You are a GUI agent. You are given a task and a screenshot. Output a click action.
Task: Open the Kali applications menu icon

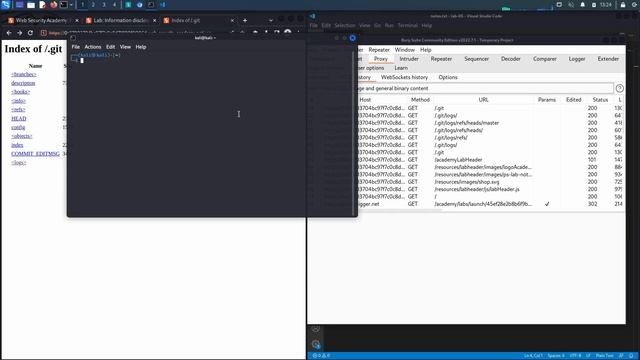pyautogui.click(x=5, y=5)
